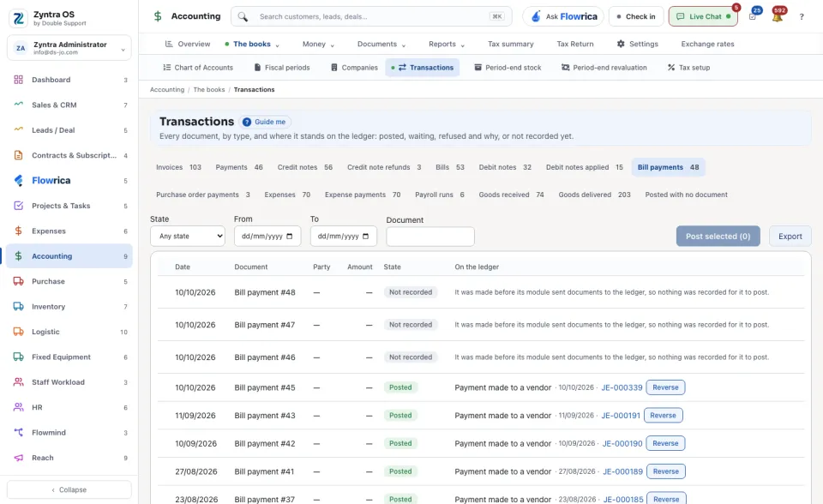The image size is (823, 504).
Task: Open the Flowmind sidebar icon
Action: pyautogui.click(x=18, y=433)
